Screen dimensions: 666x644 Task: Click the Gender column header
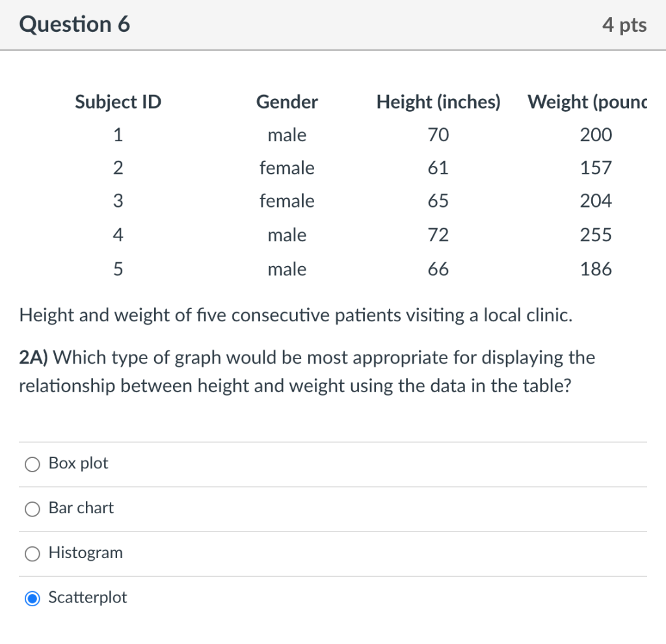coord(287,102)
